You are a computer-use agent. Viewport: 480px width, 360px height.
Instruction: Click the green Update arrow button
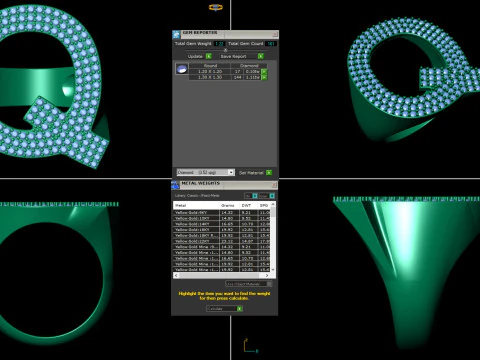pos(209,56)
